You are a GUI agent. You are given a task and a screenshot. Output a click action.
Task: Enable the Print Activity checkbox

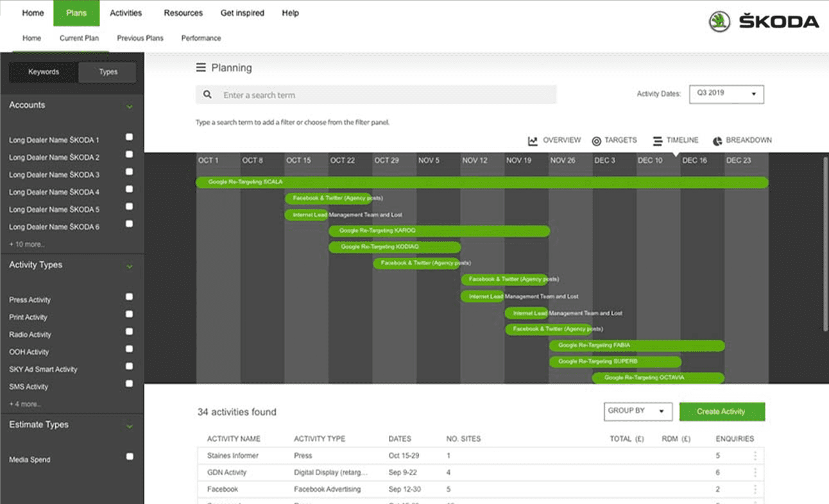(130, 314)
